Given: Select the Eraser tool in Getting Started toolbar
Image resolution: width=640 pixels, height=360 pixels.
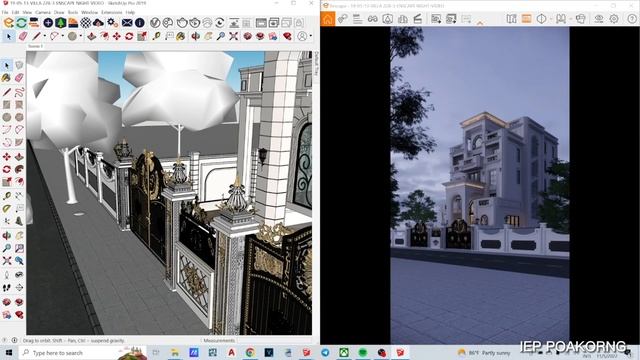Looking at the screenshot, I should point(23,36).
